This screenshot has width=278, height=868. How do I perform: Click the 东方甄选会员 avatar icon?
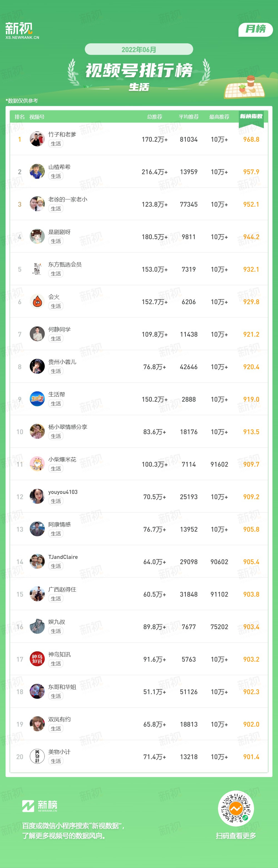[x=37, y=269]
